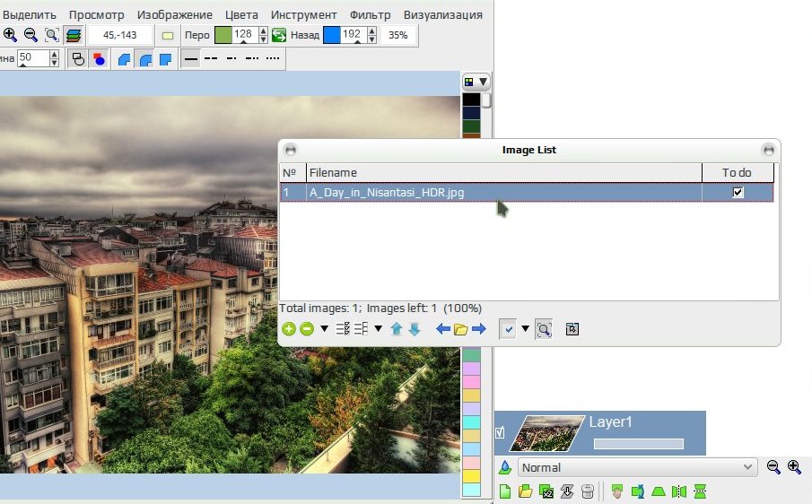Zoom out with the main toolbar magnifier
The image size is (812, 504).
pos(31,35)
